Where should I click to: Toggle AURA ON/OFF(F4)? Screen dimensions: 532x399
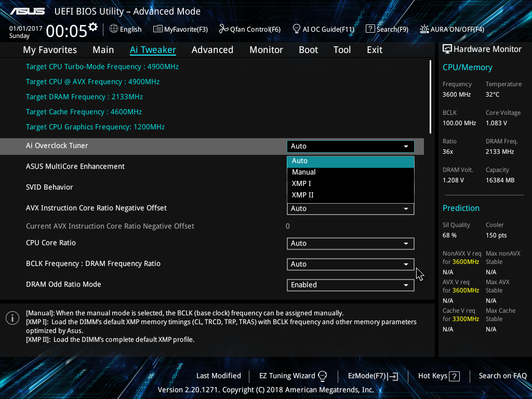click(x=452, y=29)
